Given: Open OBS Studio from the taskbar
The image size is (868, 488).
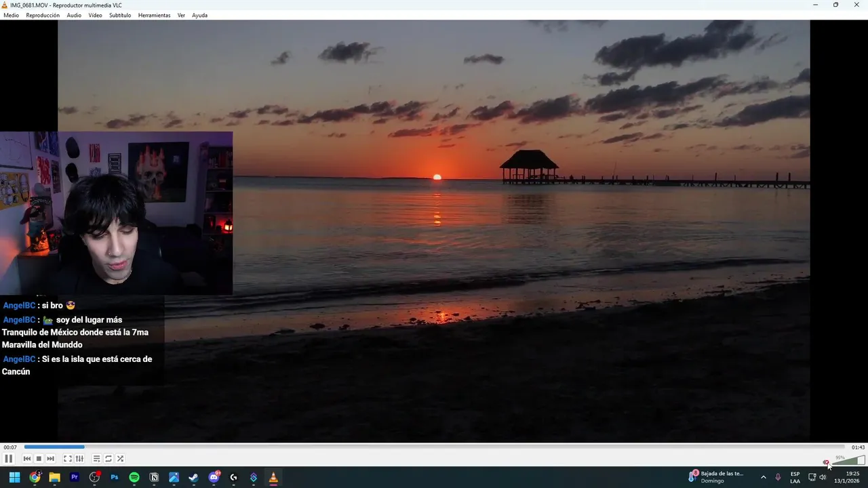Looking at the screenshot, I should [94, 477].
